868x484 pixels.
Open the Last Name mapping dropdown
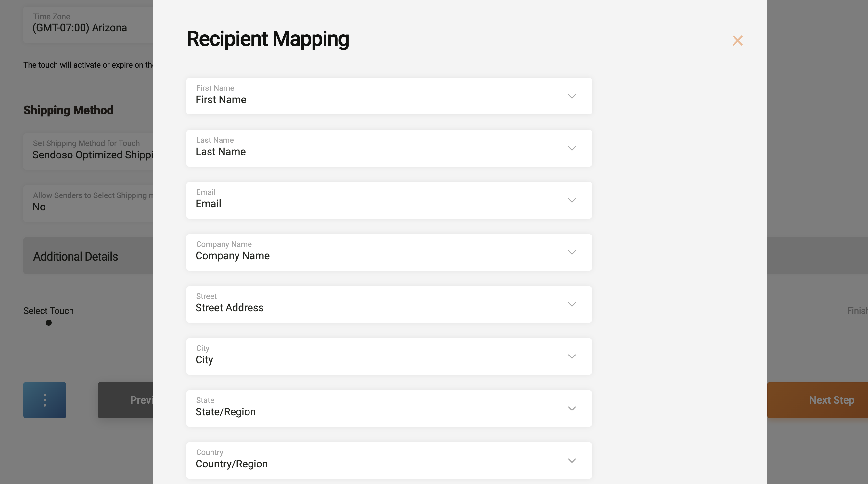389,148
